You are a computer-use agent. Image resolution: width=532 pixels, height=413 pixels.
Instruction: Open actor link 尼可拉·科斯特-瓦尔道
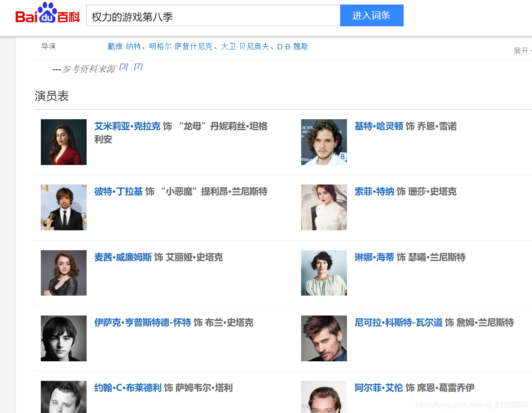(398, 322)
